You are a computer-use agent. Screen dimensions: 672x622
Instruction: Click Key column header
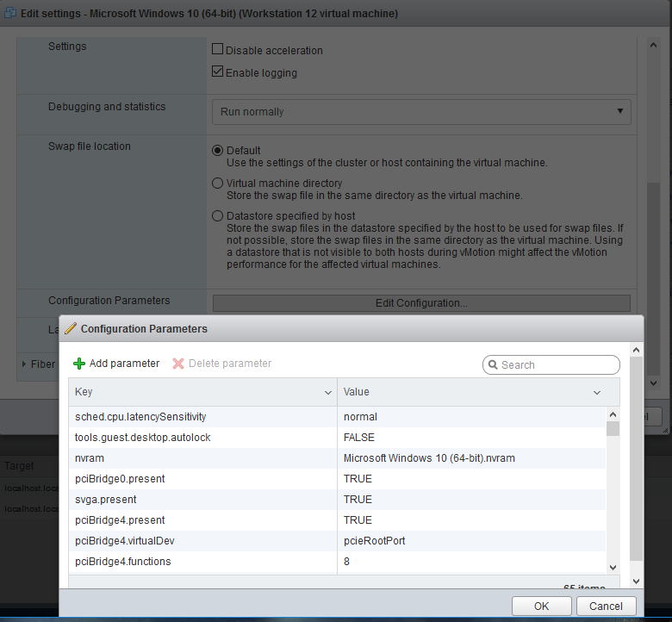click(202, 392)
